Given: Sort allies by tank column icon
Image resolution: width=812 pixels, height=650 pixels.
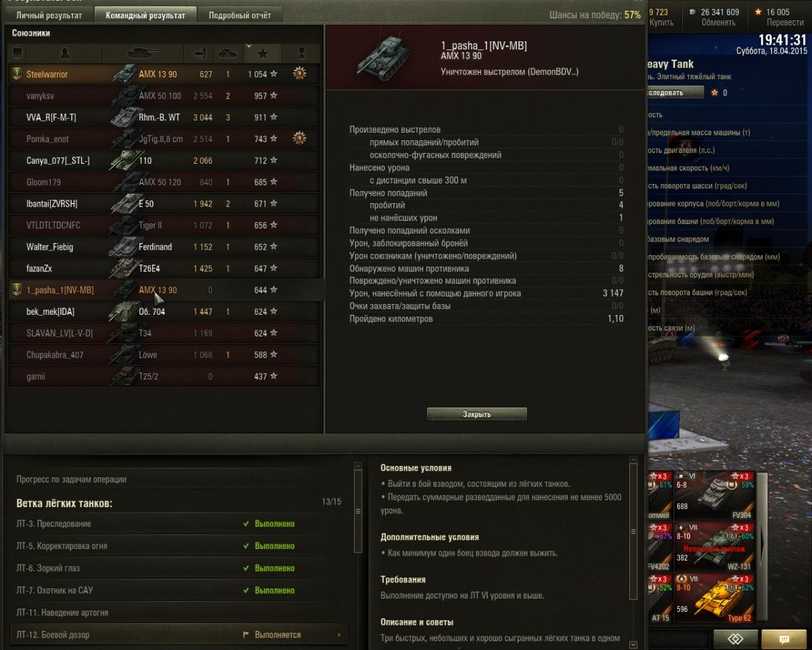Looking at the screenshot, I should click(143, 53).
